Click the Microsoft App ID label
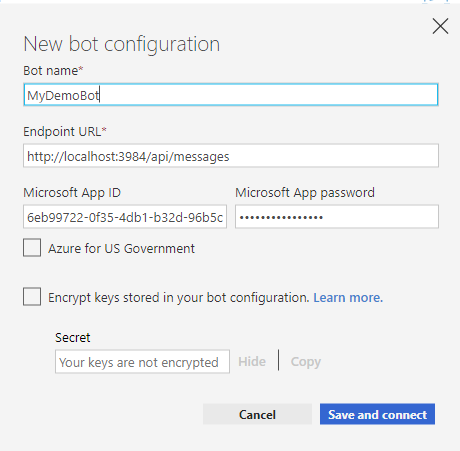This screenshot has height=451, width=460. tap(72, 193)
